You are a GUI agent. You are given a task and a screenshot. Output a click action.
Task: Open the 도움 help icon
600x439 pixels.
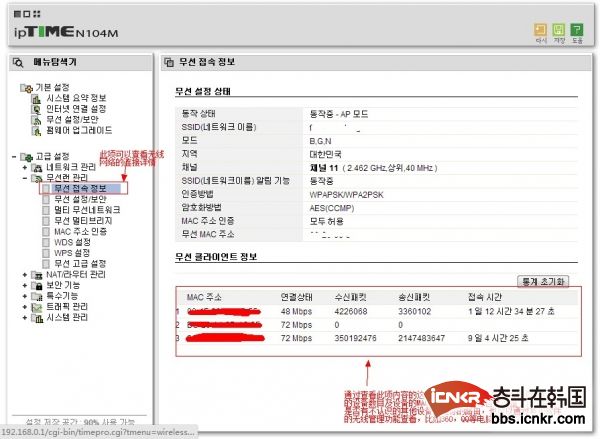tap(577, 30)
